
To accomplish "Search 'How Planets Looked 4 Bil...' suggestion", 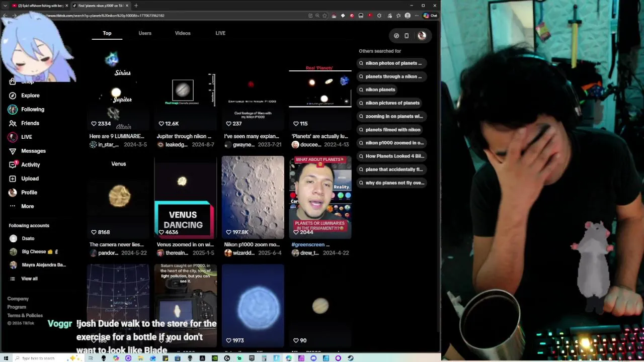I will pyautogui.click(x=392, y=156).
